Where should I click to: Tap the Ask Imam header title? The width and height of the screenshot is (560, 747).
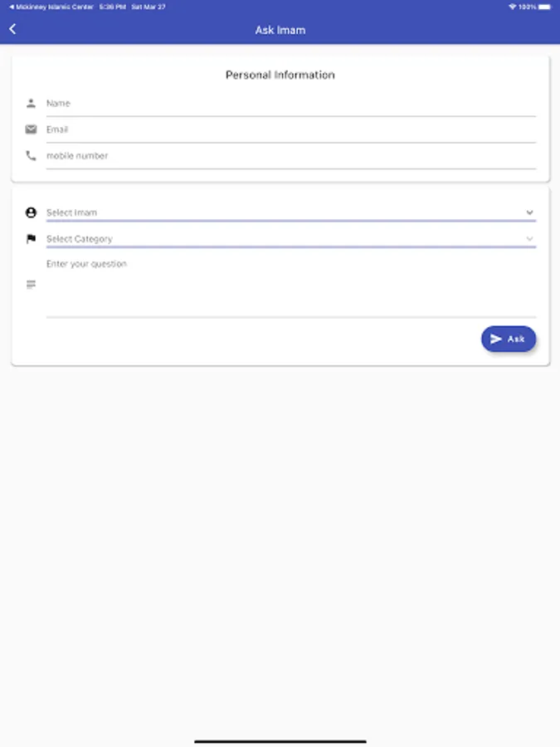point(280,30)
